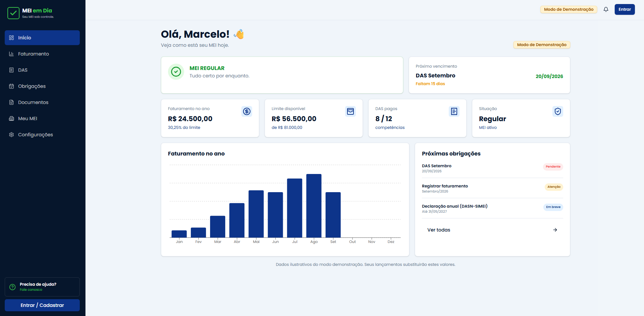Select the Registrar faturamento obligation row
The height and width of the screenshot is (316, 644).
click(x=493, y=188)
